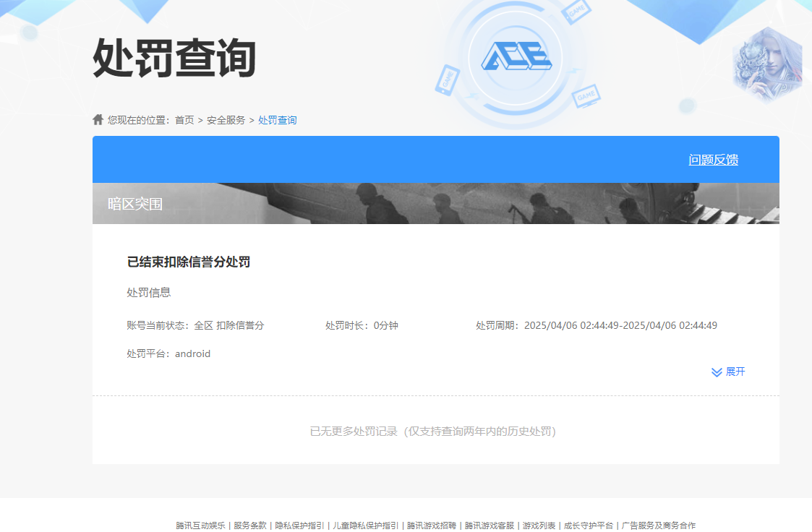
Task: Open the 隐私保护指引 footer link
Action: (x=300, y=525)
